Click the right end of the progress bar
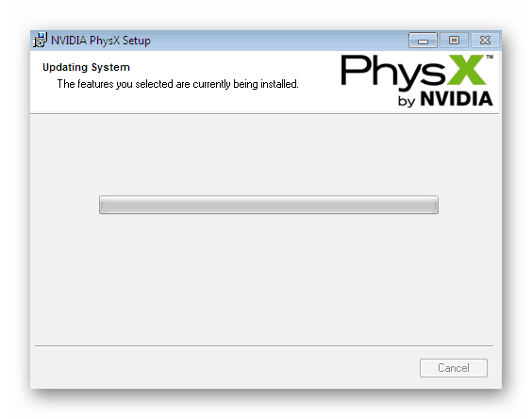This screenshot has height=419, width=532. (x=436, y=205)
